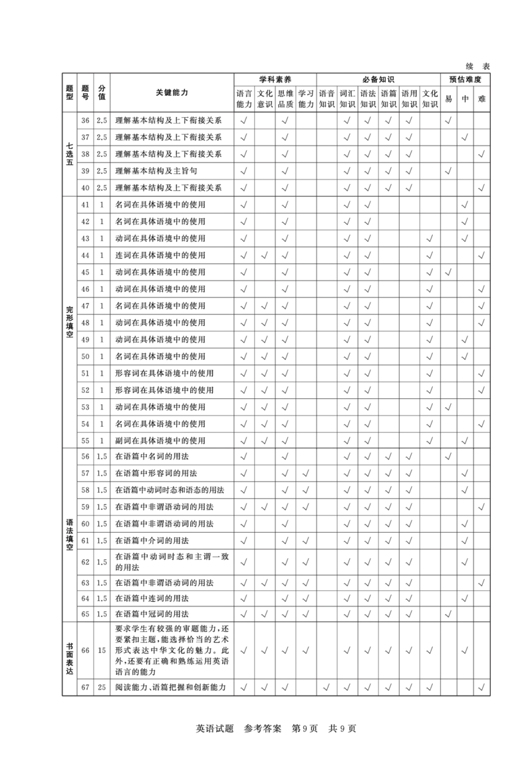
Task: Select the fifth header column symbol
Action: point(326,98)
